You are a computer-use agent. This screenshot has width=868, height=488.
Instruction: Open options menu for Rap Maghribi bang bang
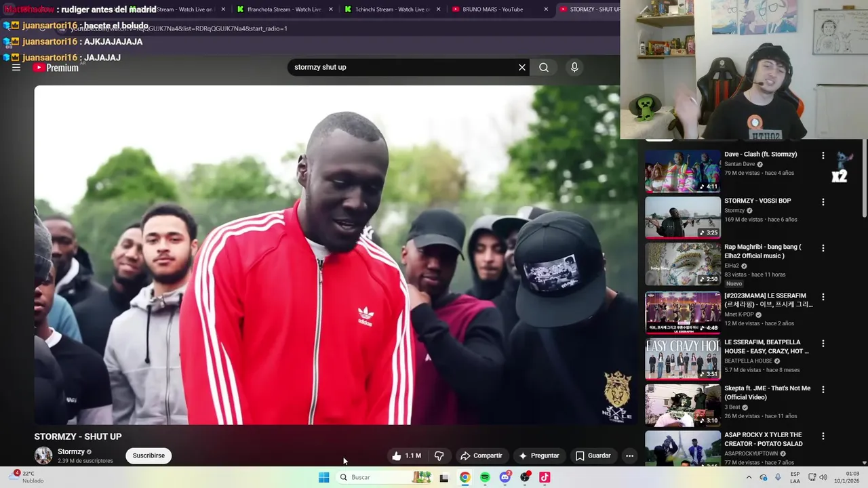[x=823, y=248]
